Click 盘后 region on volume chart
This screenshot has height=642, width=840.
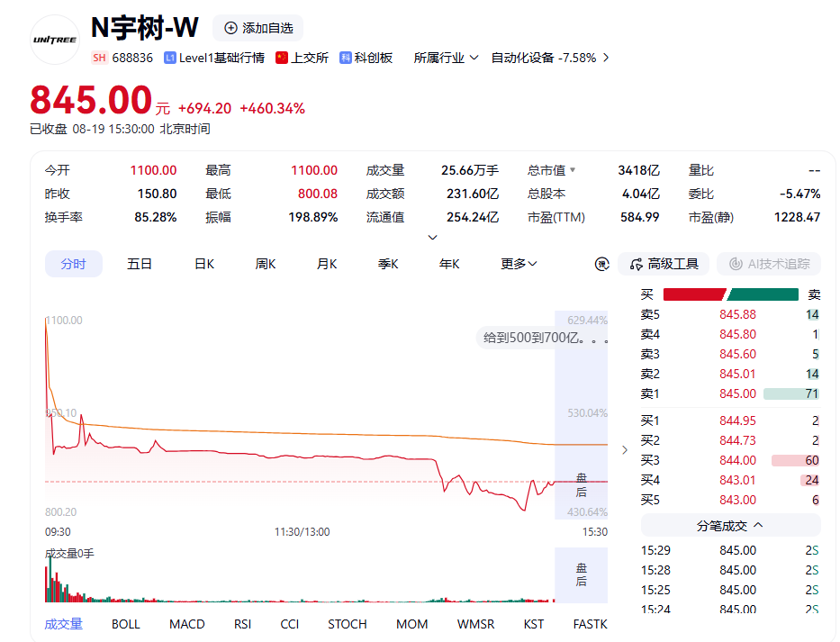tap(582, 575)
